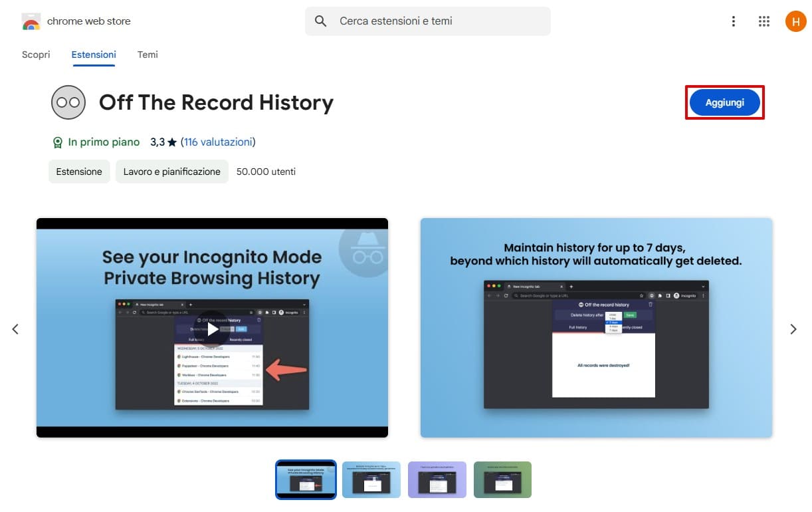Select the fourth green carousel thumbnail

(502, 479)
